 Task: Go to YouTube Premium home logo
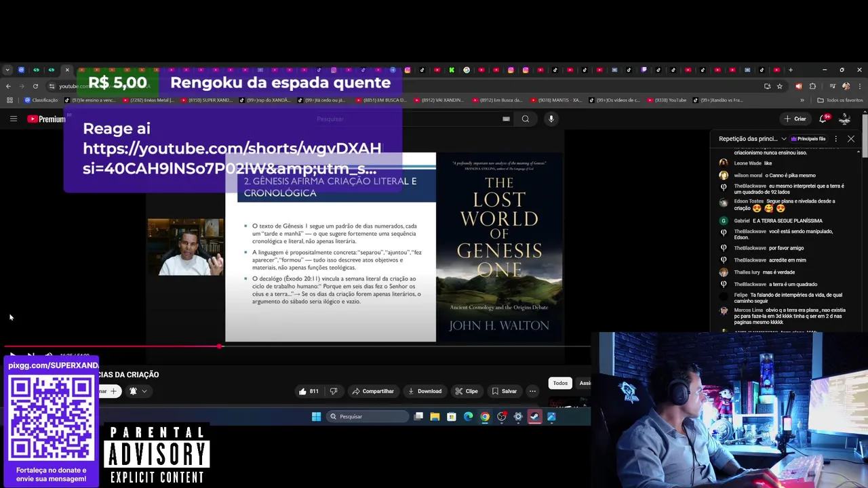pyautogui.click(x=46, y=119)
